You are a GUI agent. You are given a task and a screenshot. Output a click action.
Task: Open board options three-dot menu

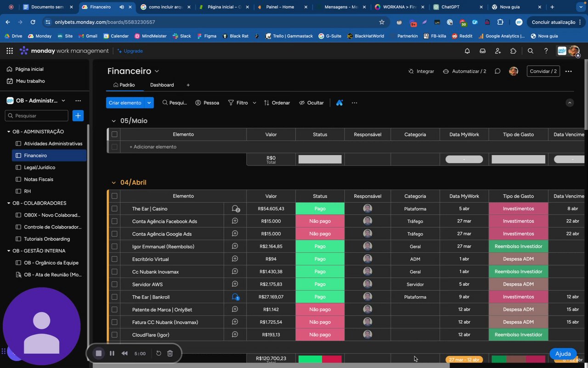pyautogui.click(x=569, y=71)
